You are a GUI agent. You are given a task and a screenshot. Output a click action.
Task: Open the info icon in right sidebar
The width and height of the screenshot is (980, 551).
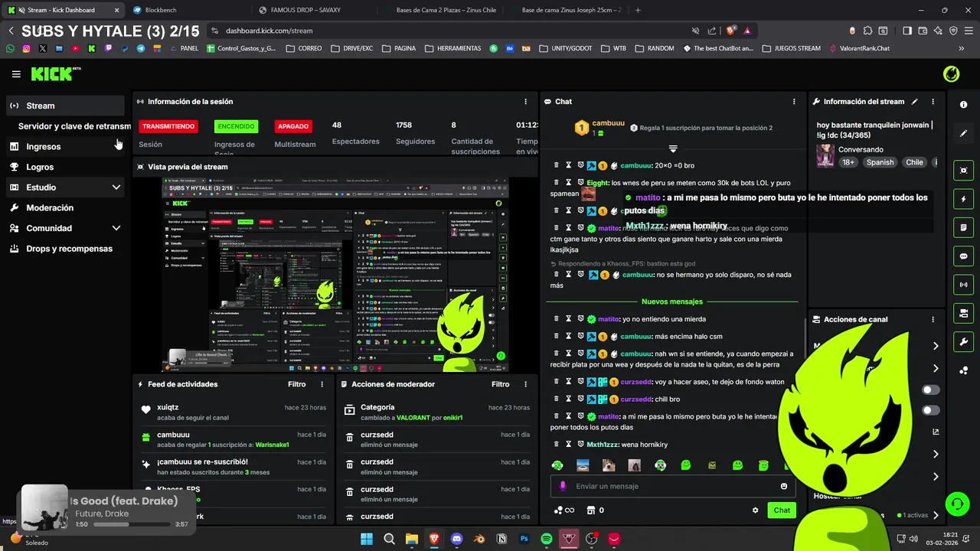(963, 105)
